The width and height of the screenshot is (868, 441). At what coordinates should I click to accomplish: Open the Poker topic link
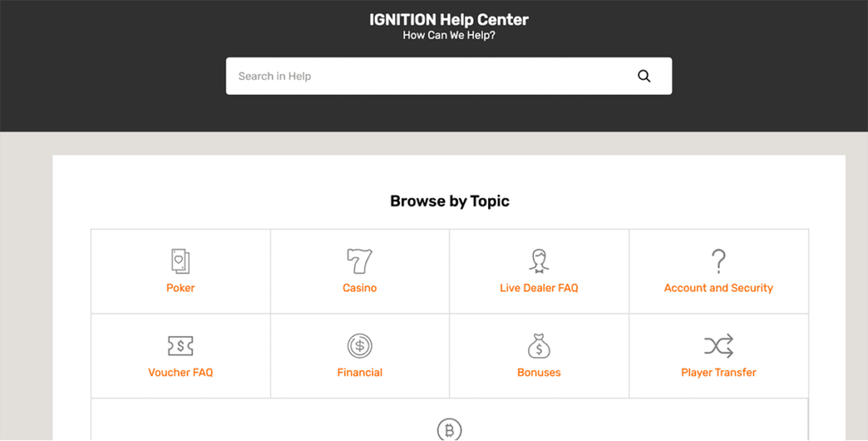click(x=181, y=288)
